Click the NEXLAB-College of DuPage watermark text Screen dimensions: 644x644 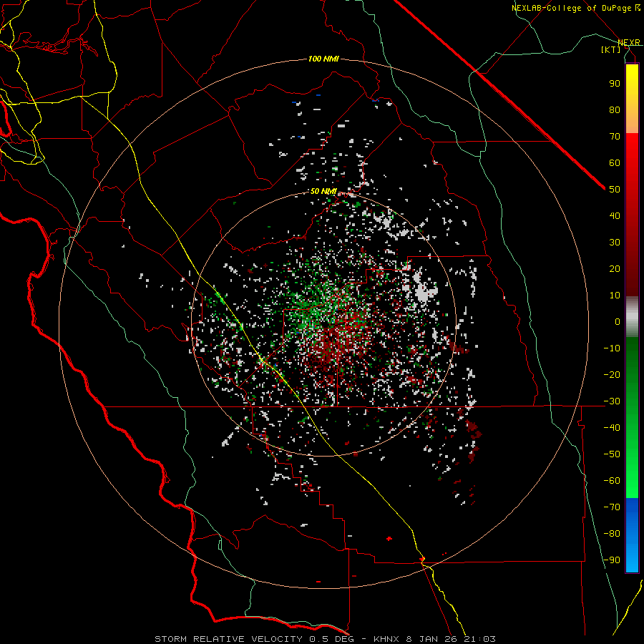pos(575,8)
